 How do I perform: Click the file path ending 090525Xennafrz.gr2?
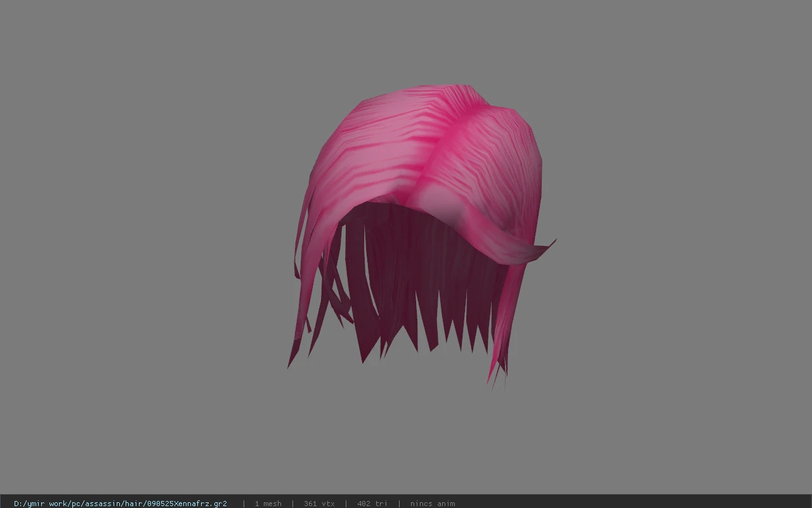tap(121, 504)
